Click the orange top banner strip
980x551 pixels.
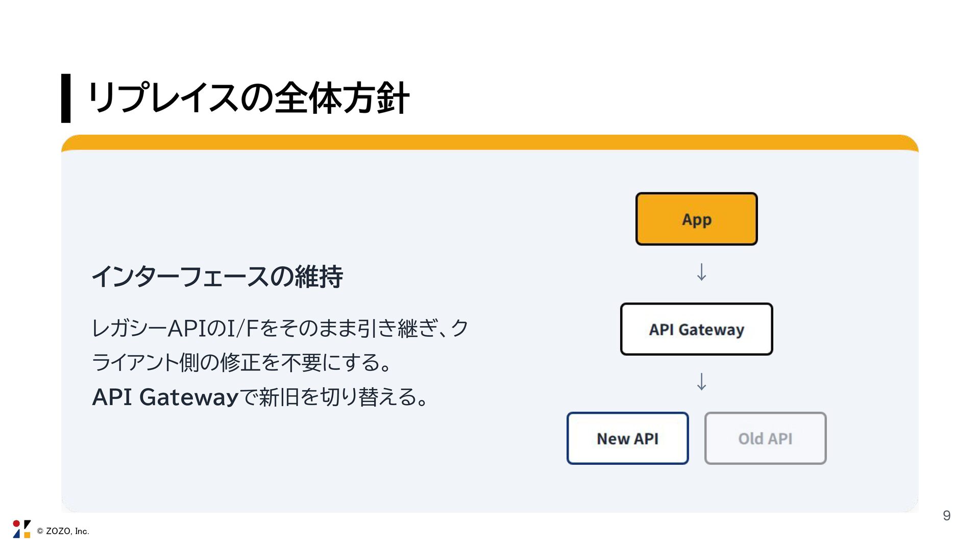[x=489, y=143]
